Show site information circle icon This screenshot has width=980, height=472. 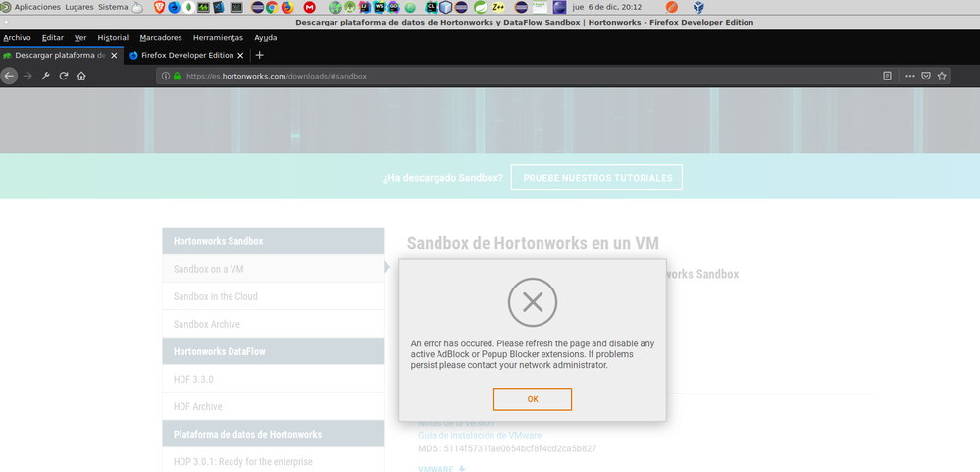tap(166, 76)
